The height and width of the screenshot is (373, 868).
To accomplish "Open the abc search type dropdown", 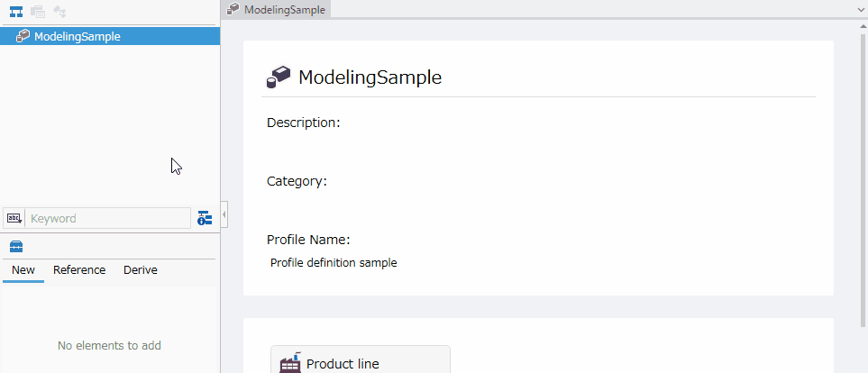I will pos(14,218).
